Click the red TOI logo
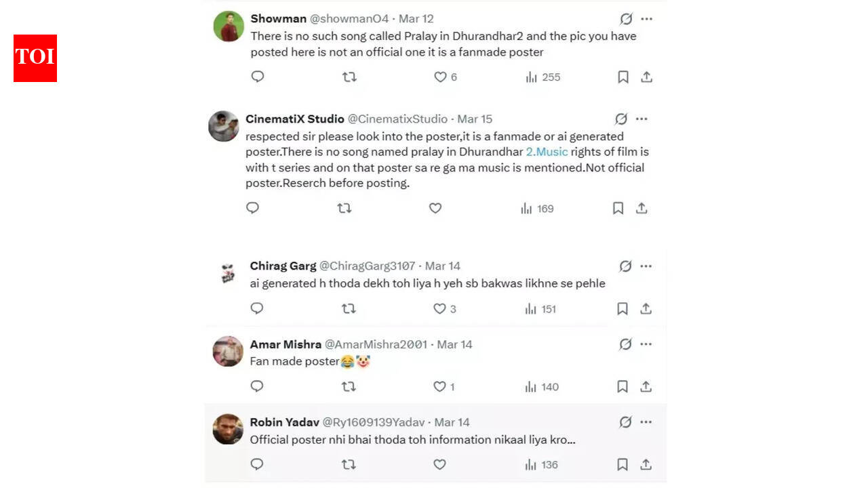868x488 pixels. pos(35,58)
